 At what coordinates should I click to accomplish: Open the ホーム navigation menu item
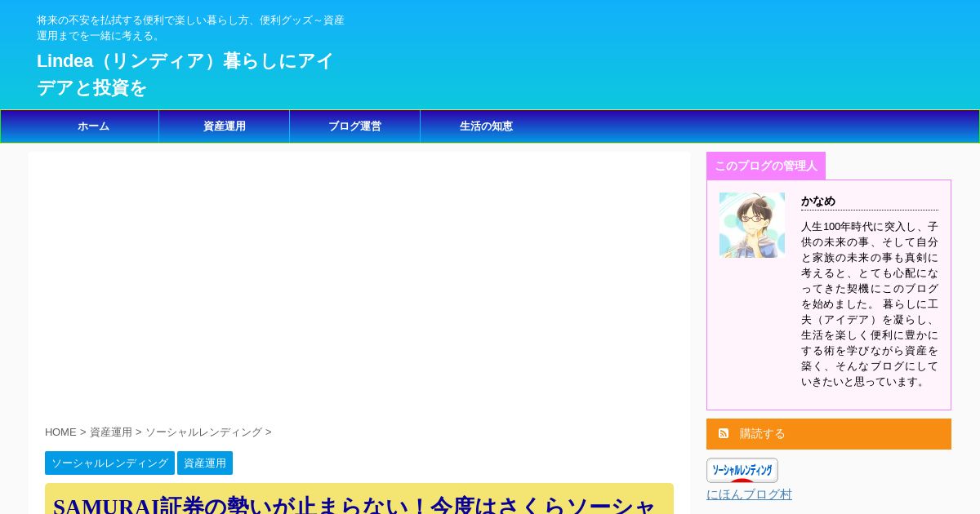click(x=93, y=126)
